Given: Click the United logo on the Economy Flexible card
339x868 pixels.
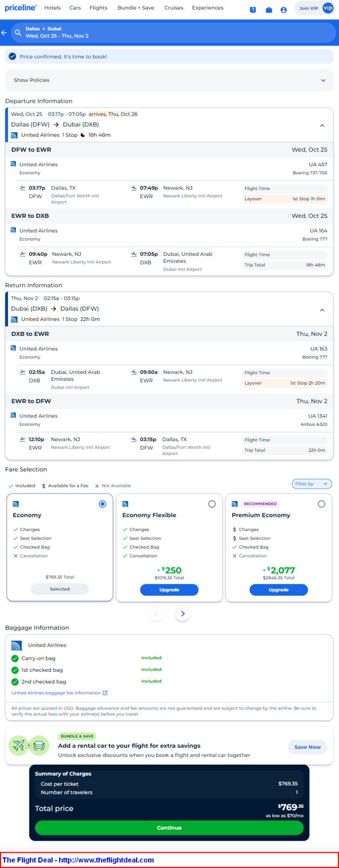Looking at the screenshot, I should [125, 504].
